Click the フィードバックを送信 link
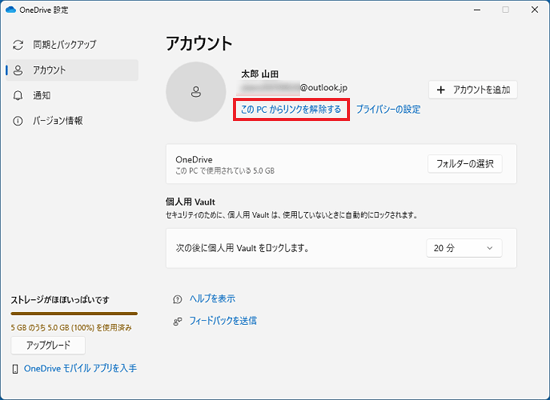 coord(223,321)
